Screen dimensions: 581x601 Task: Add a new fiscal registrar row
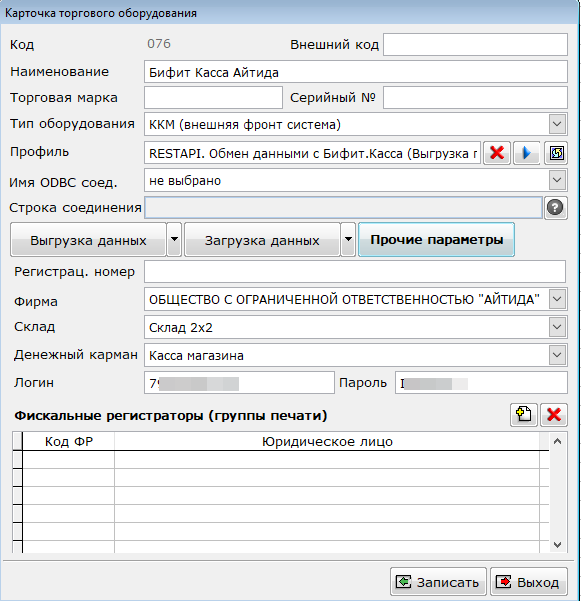[x=524, y=415]
